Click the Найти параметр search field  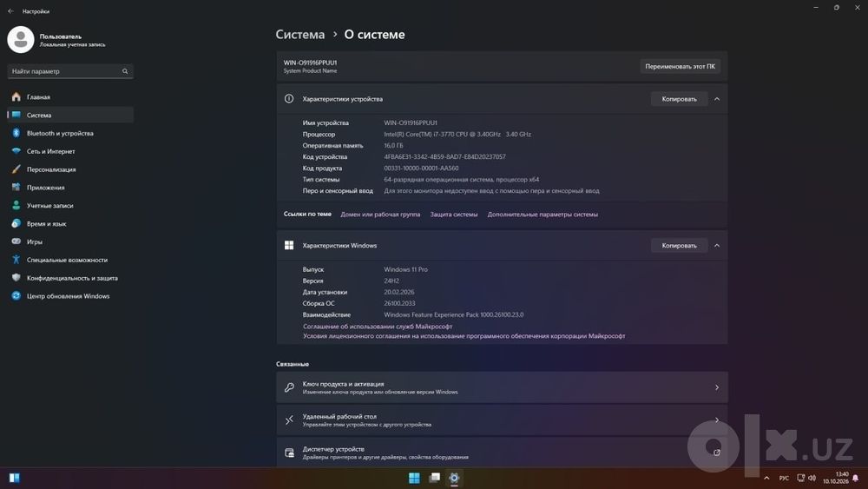[70, 71]
